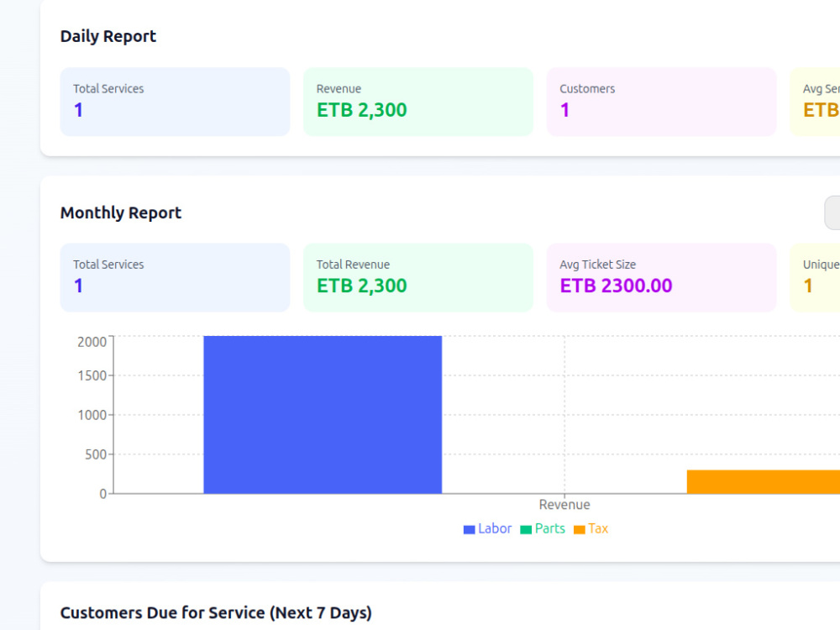The height and width of the screenshot is (630, 840).
Task: Select the Daily Report Revenue card
Action: [x=418, y=102]
